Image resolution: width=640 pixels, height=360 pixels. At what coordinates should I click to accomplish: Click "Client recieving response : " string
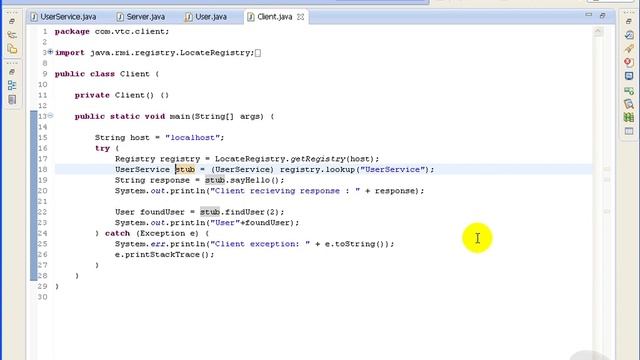coord(285,191)
